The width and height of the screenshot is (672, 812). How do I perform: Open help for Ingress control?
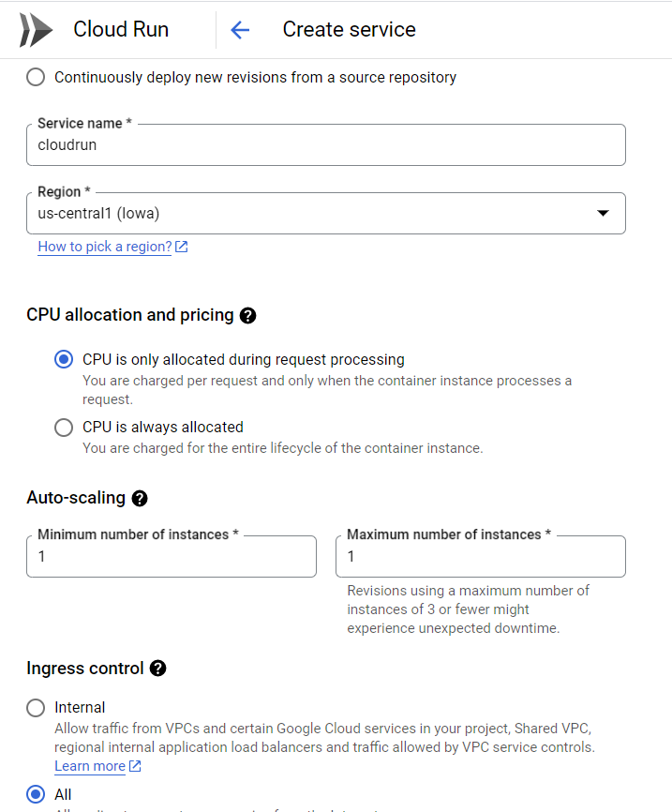(x=157, y=669)
